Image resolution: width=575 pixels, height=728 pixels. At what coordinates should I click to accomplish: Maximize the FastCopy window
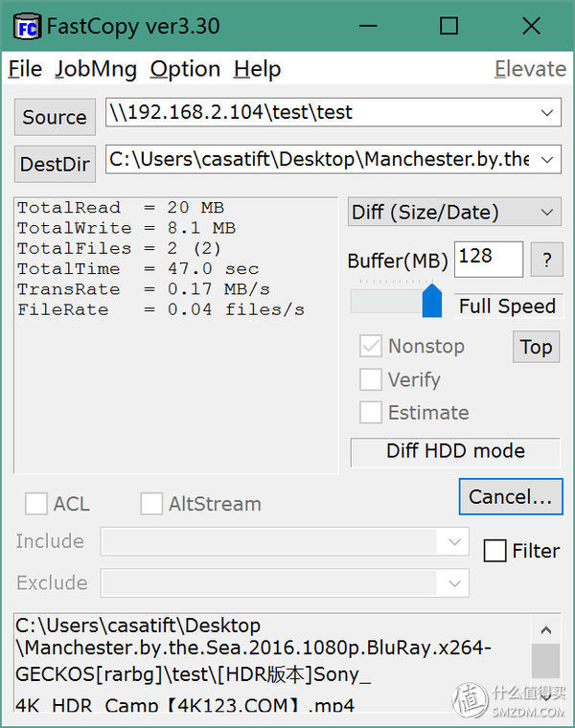[x=448, y=26]
